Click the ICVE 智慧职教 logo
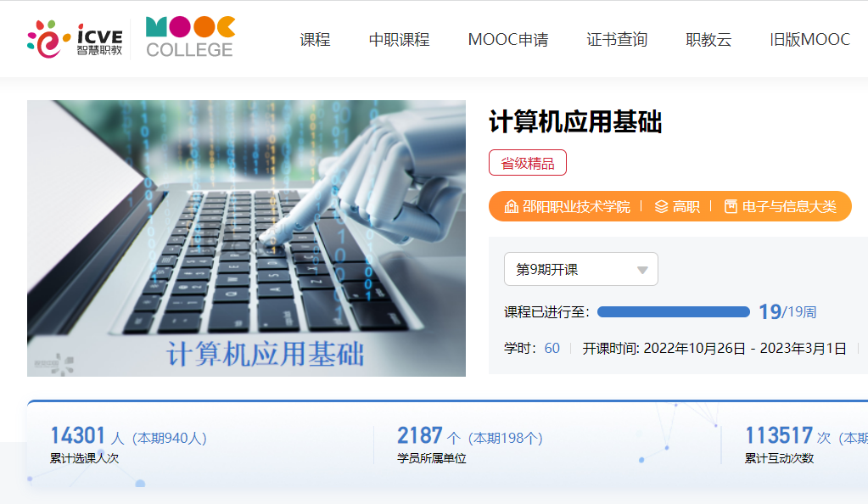The width and height of the screenshot is (868, 504). pyautogui.click(x=75, y=39)
